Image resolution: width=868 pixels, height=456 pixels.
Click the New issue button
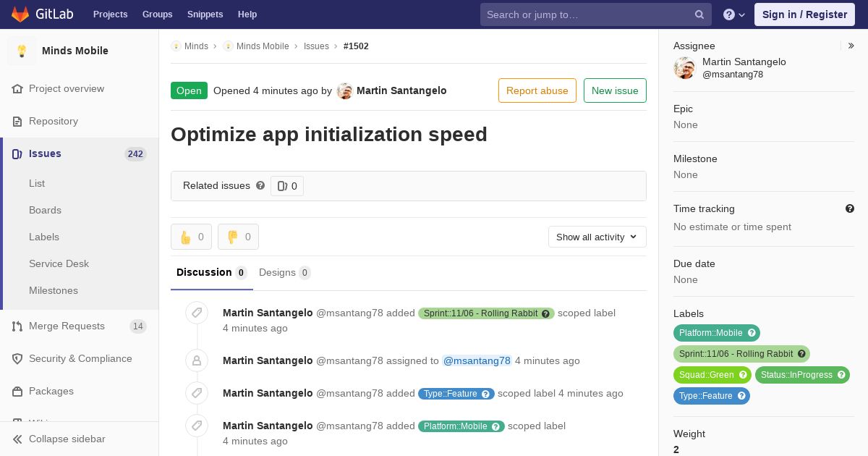(615, 90)
